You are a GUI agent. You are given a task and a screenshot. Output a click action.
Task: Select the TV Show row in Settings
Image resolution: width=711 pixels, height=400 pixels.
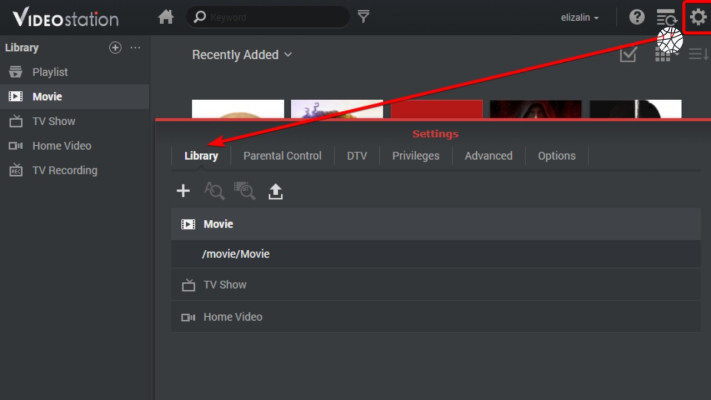(436, 285)
